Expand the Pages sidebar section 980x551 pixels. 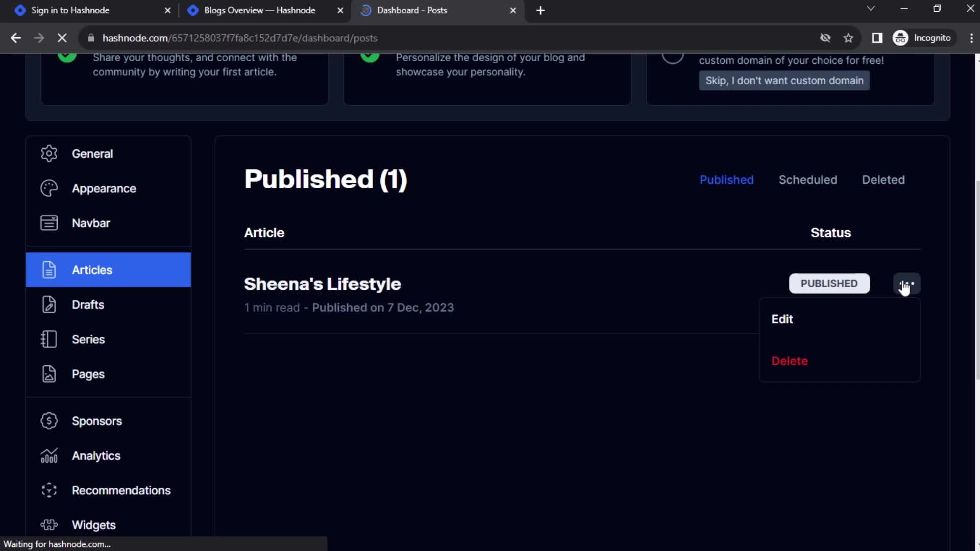pos(88,374)
